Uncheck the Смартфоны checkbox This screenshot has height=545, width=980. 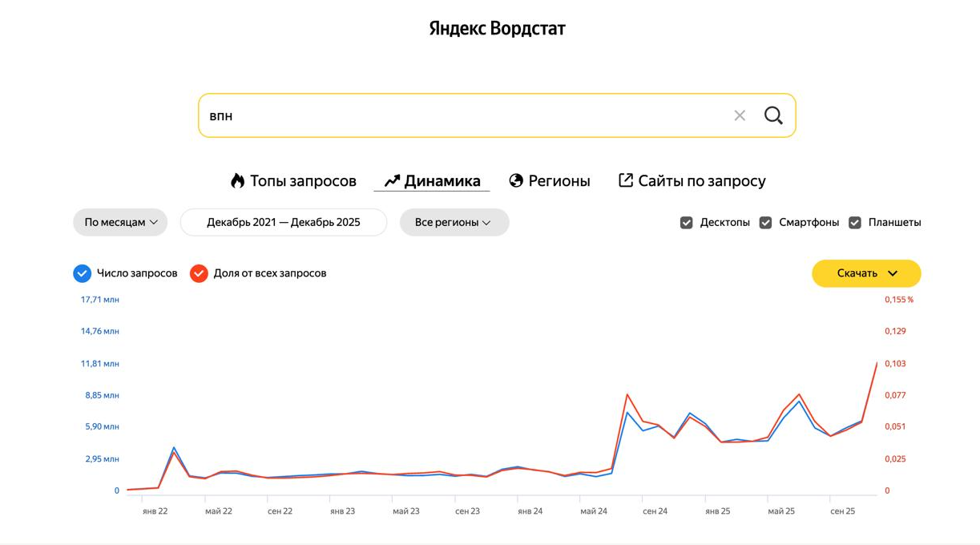pos(765,223)
